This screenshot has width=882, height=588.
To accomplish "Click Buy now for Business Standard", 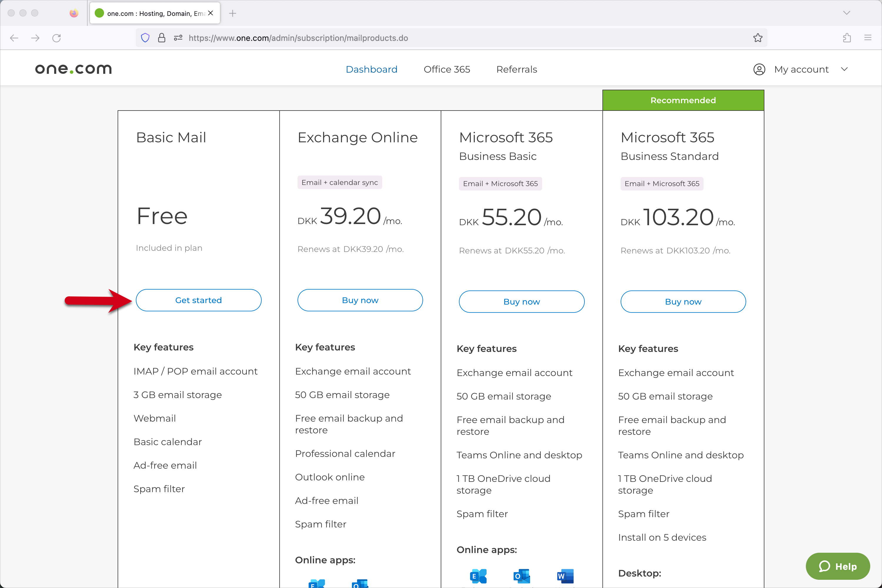I will click(x=683, y=302).
